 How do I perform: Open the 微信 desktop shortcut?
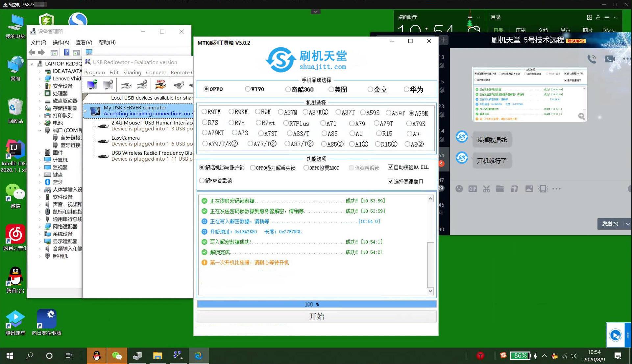pyautogui.click(x=15, y=196)
